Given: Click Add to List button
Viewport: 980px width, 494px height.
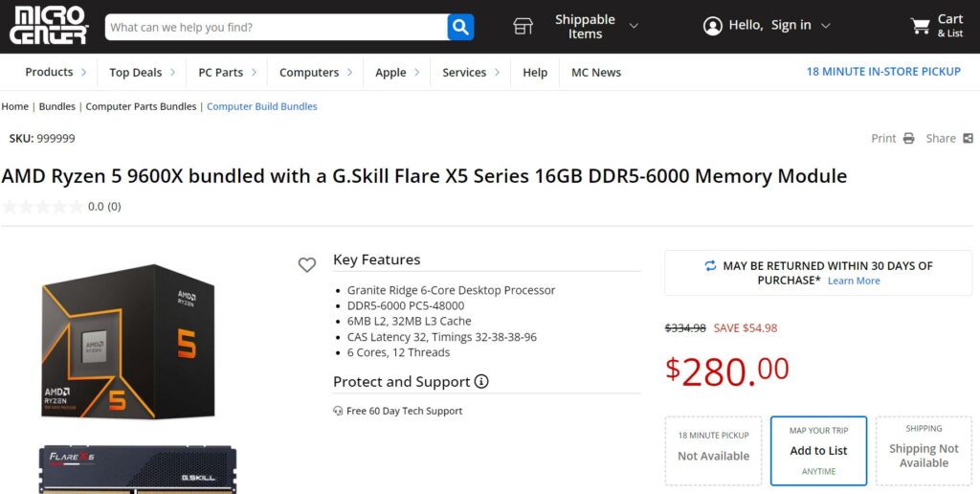Looking at the screenshot, I should [x=819, y=451].
